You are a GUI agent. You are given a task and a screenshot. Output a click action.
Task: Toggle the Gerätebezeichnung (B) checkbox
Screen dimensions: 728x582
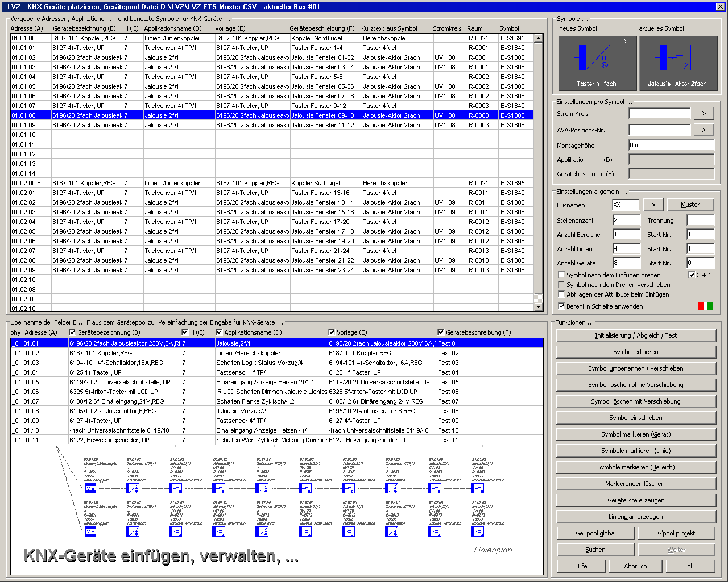point(72,332)
